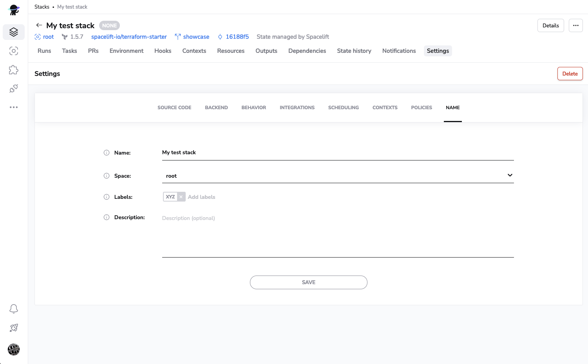Open the Stacks sidebar icon
Viewport: 588px width, 364px height.
[14, 32]
